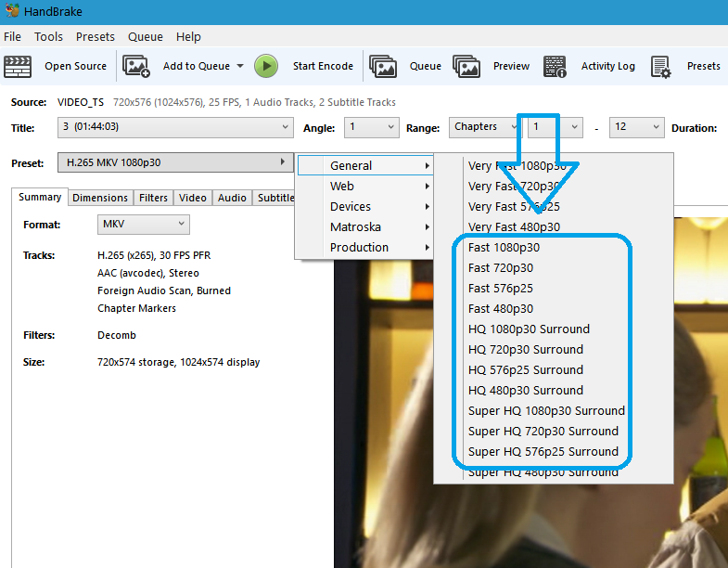This screenshot has width=728, height=568.
Task: Click the Decomb filter text
Action: click(x=117, y=335)
